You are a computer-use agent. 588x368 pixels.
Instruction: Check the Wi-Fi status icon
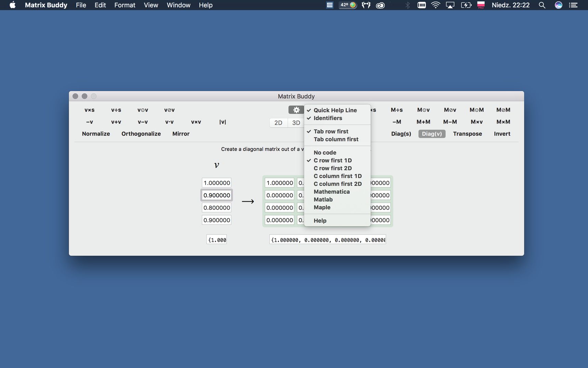click(x=436, y=5)
